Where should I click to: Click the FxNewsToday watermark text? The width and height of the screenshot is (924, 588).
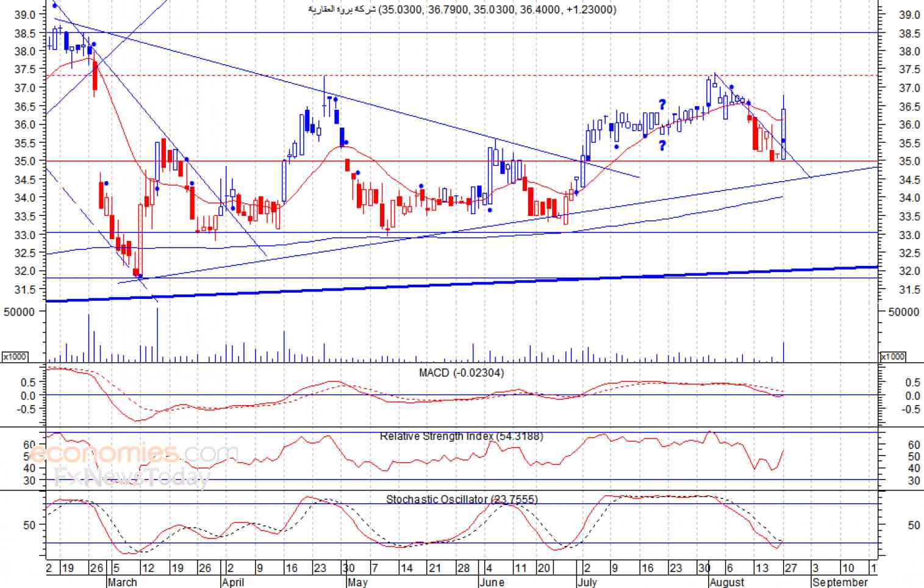pos(132,476)
